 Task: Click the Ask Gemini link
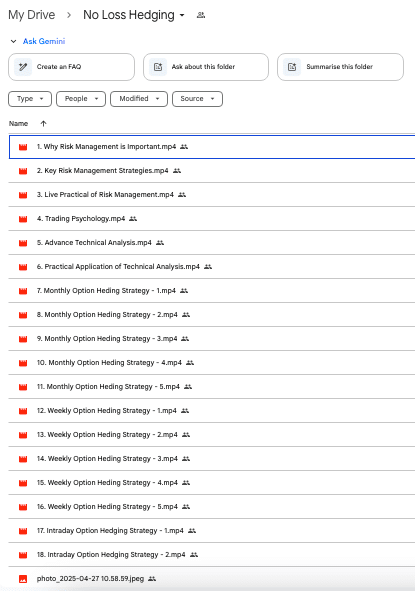[44, 41]
